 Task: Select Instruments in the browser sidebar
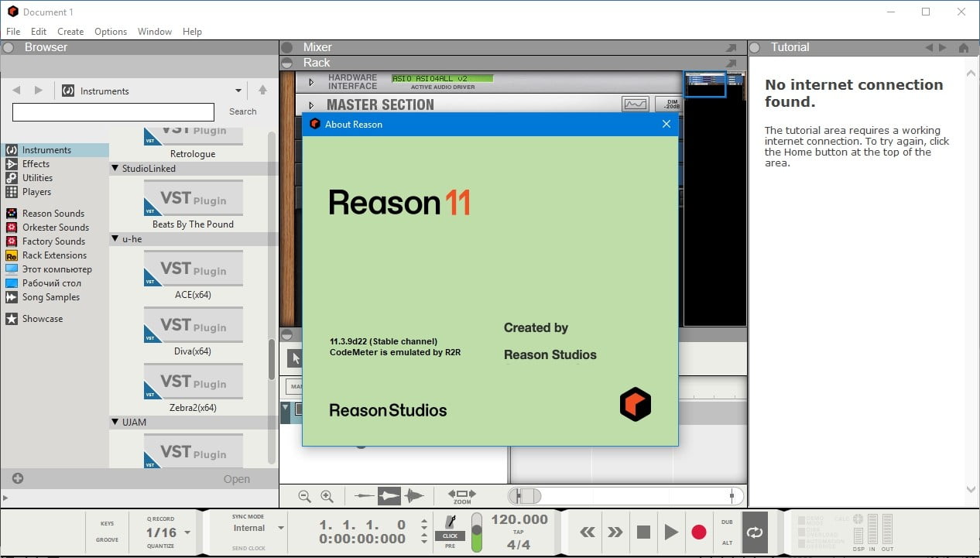tap(55, 150)
